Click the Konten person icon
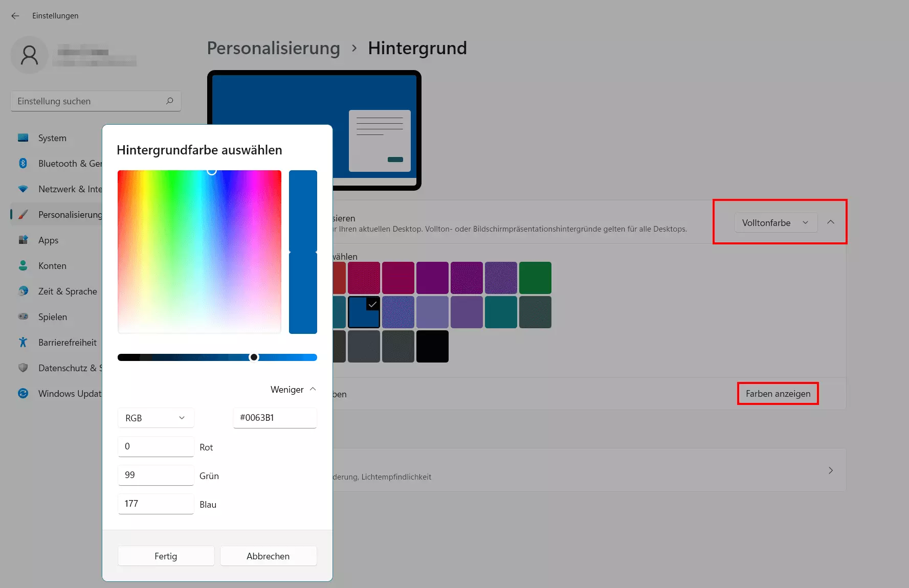Viewport: 909px width, 588px height. [x=23, y=265]
